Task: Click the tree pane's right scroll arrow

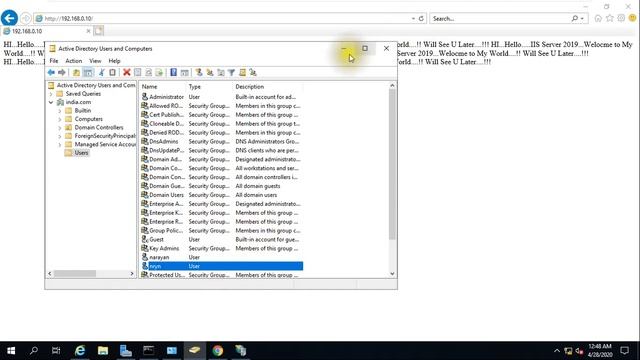Action: tap(132, 273)
